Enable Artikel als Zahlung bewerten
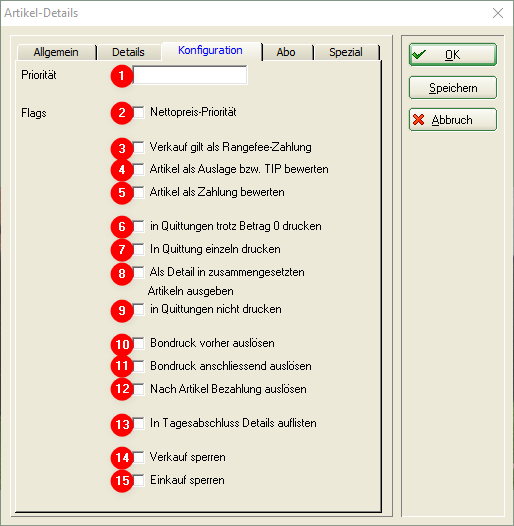 point(139,192)
